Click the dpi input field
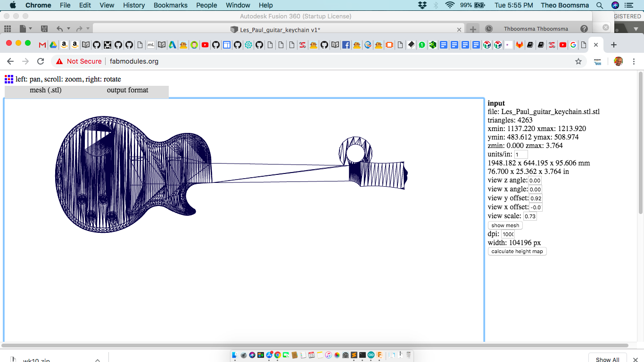644x362 pixels. point(508,234)
